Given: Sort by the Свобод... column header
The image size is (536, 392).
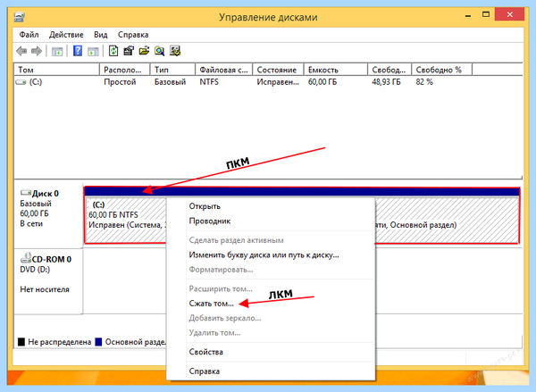Looking at the screenshot, I should pyautogui.click(x=389, y=70).
